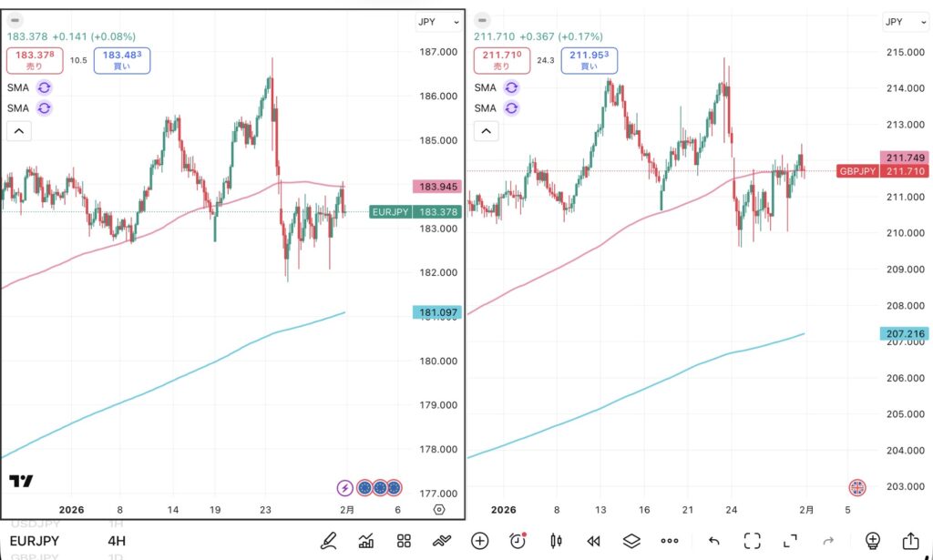
Task: Change the 4H timeframe interval
Action: [x=117, y=541]
